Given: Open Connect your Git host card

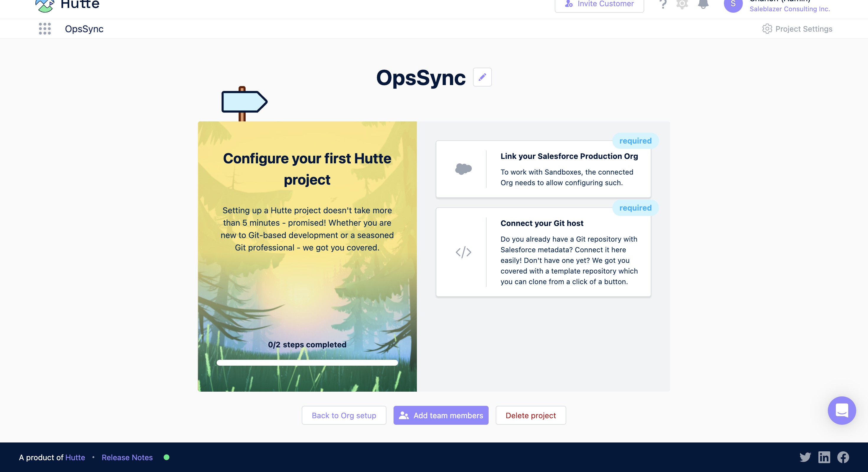Looking at the screenshot, I should click(x=543, y=252).
